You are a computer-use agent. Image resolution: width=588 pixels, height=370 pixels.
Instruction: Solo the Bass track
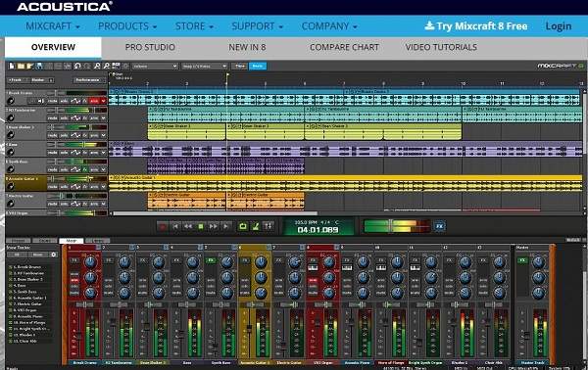64,153
